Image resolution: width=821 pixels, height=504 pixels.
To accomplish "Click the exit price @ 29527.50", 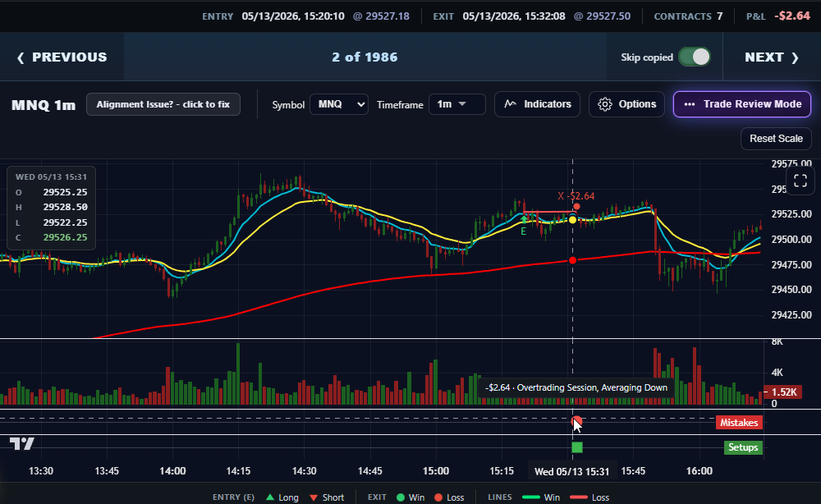I will click(602, 16).
